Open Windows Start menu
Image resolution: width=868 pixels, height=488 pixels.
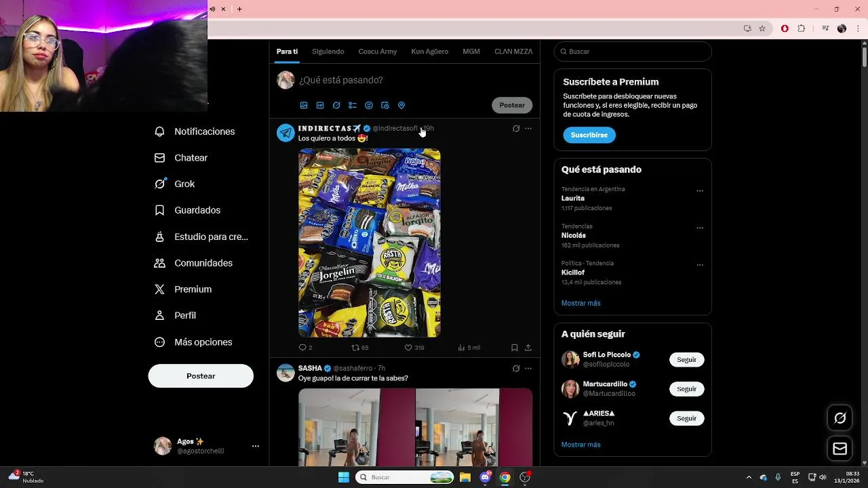(x=344, y=477)
